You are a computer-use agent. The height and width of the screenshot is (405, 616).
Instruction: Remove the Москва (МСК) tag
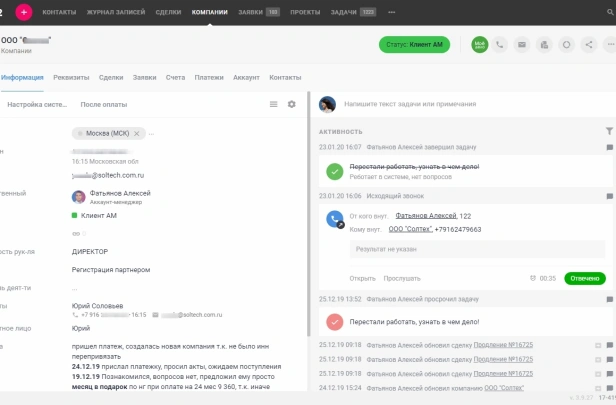point(138,133)
